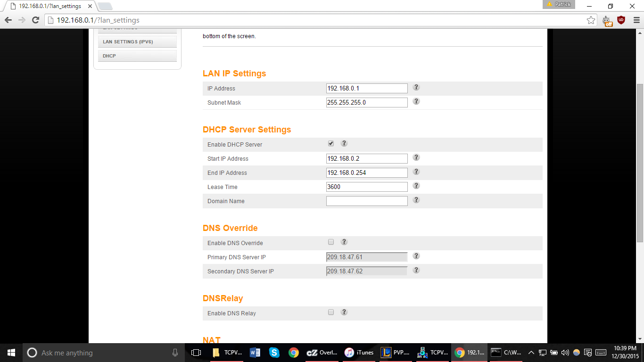Show help for Enable DNS Relay

click(x=344, y=312)
